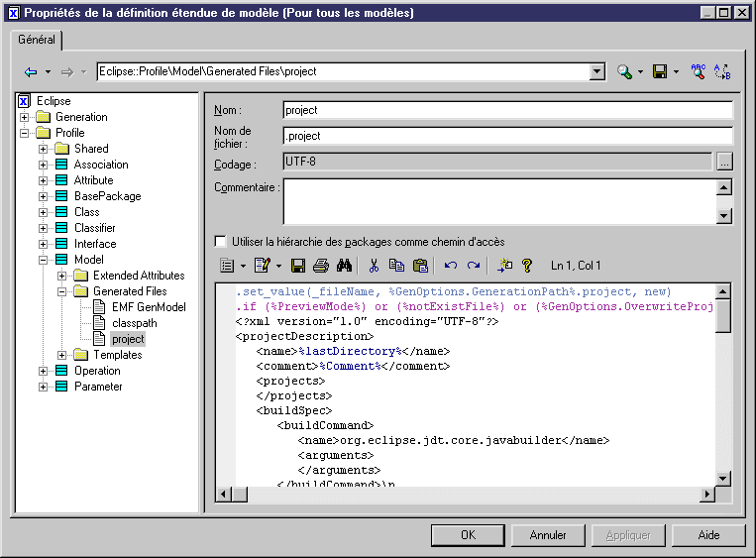
Task: Select the Parameter tree item
Action: pos(98,387)
